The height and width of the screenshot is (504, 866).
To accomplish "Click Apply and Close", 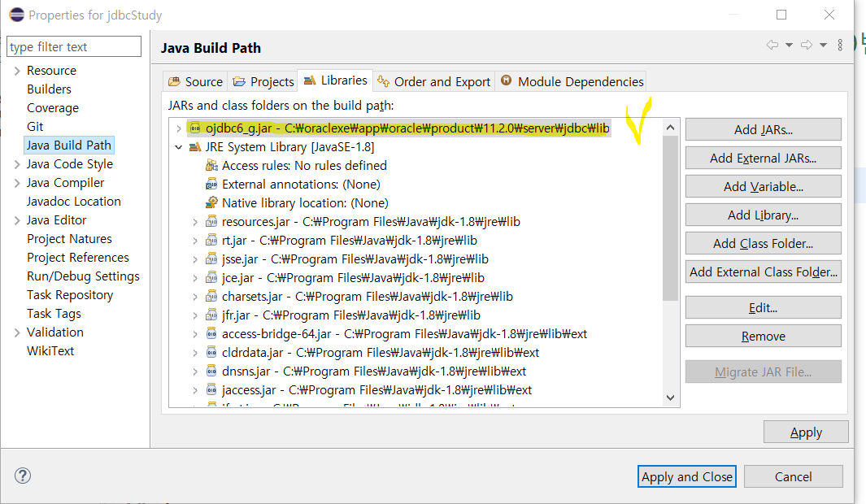I will [687, 476].
